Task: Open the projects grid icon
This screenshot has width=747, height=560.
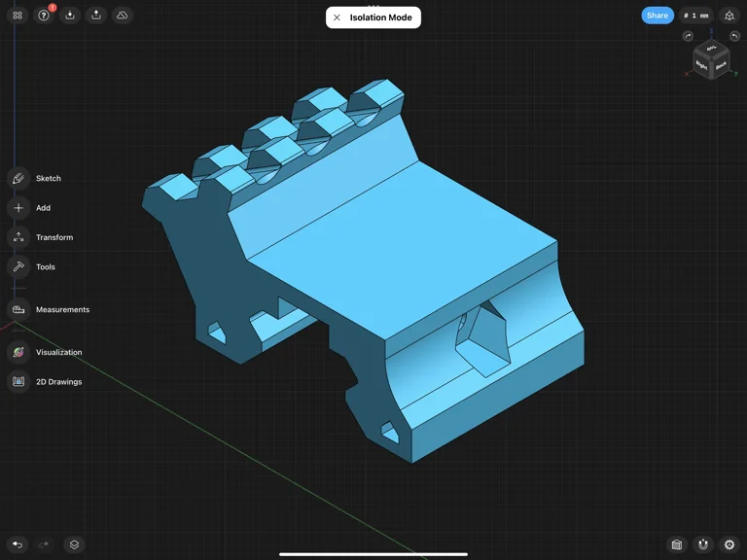Action: (18, 16)
